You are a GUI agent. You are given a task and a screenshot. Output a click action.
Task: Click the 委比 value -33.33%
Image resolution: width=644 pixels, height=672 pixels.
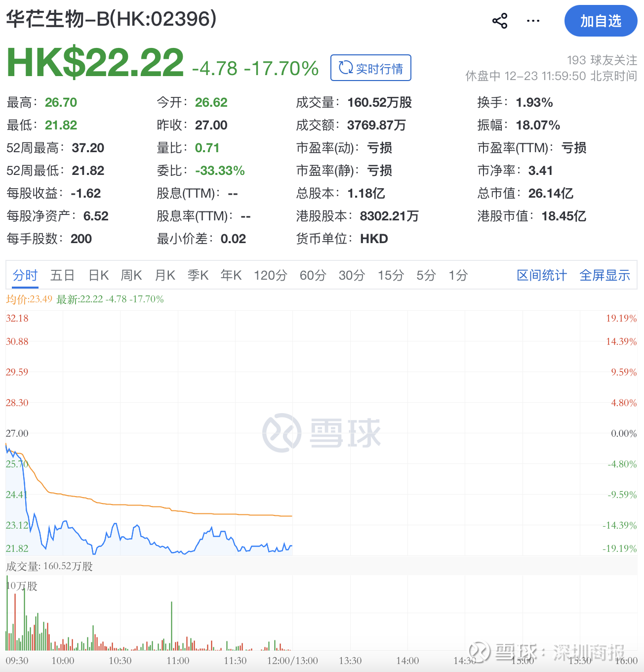220,170
